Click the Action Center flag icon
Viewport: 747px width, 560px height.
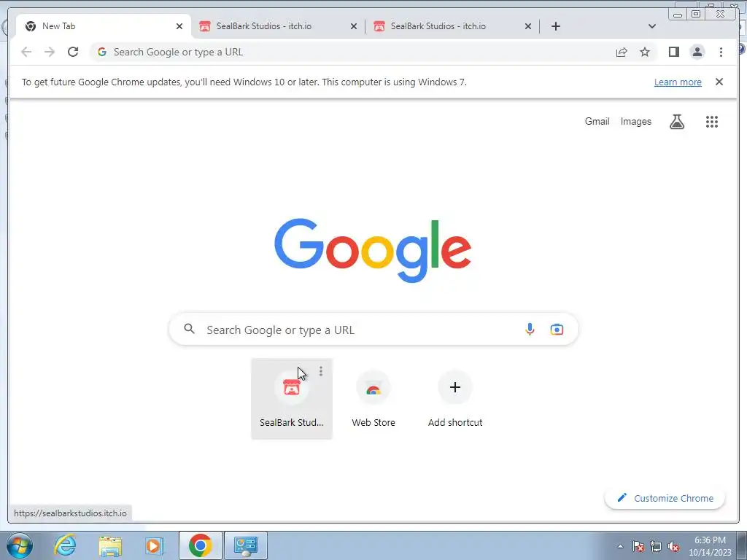638,546
